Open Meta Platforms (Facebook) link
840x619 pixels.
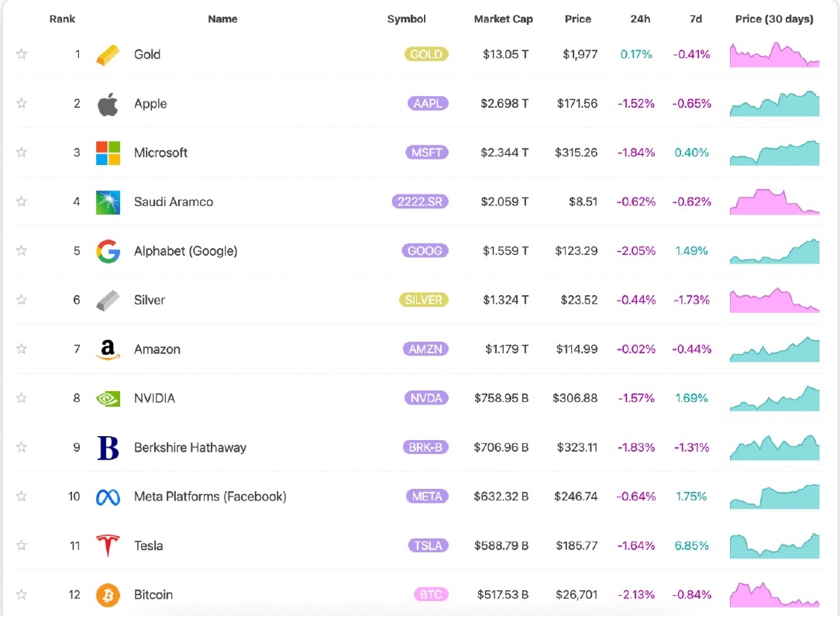(x=210, y=497)
